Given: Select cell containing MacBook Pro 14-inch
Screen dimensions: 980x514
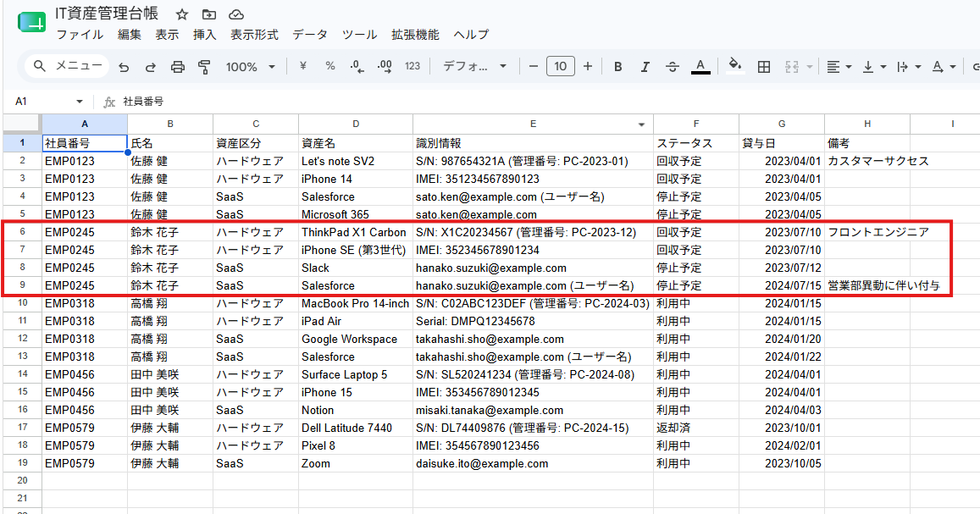Looking at the screenshot, I should click(356, 303).
